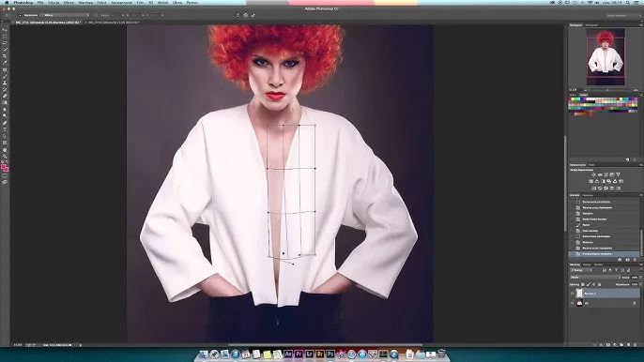Open layer filter type dropdown

[581, 270]
